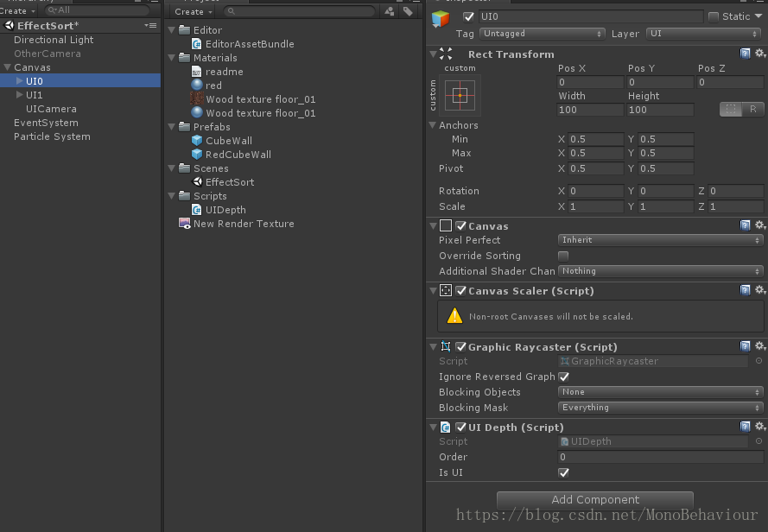
Task: Open Additional Shader Channels dropdown
Action: point(661,271)
